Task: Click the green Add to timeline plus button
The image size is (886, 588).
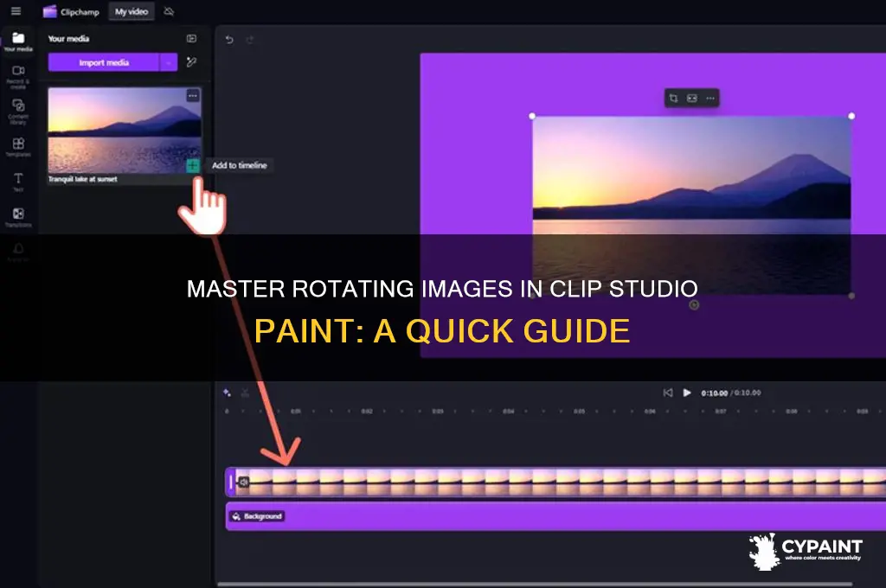Action: (193, 165)
